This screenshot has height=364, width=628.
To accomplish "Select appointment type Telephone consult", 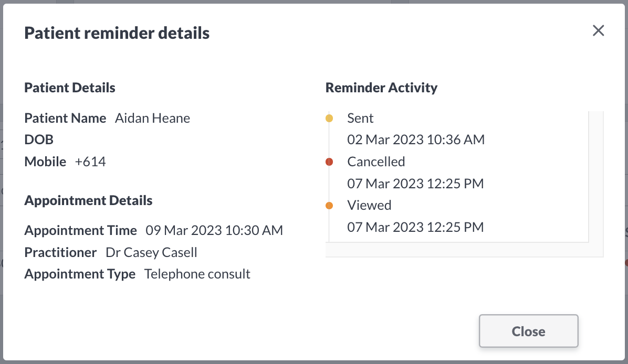I will pos(197,274).
